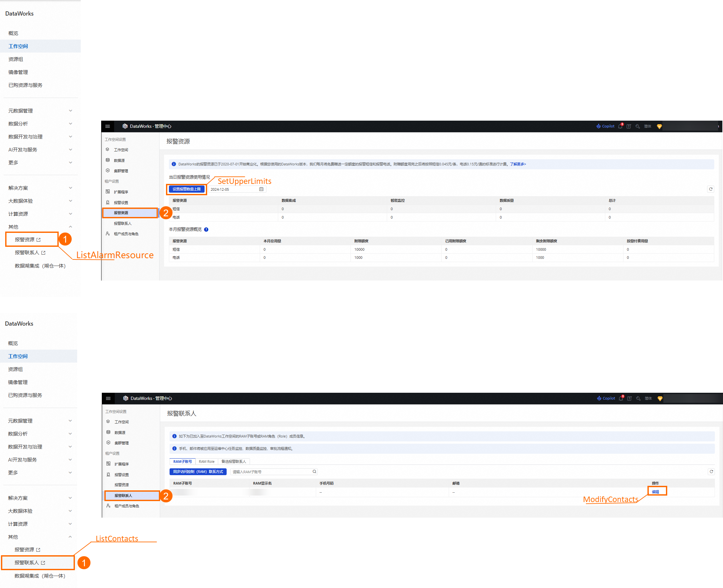This screenshot has height=588, width=723.
Task: Click help icon beside 本月报警资源概览
Action: coord(206,230)
